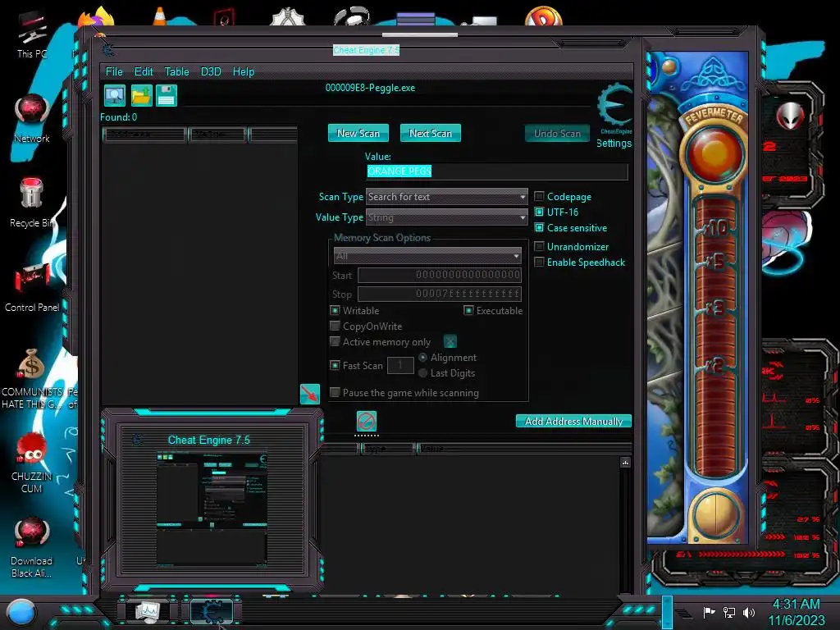Click the network tray icon
840x630 pixels.
point(729,612)
